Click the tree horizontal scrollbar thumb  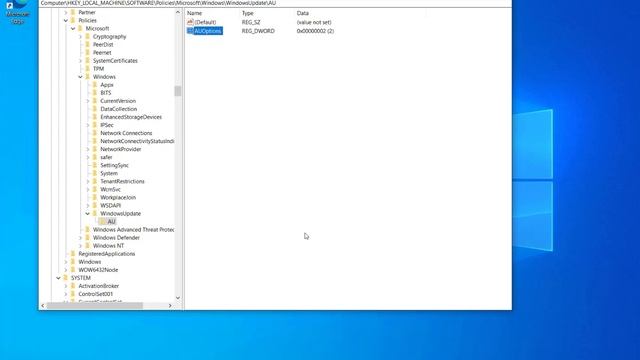[x=95, y=306]
